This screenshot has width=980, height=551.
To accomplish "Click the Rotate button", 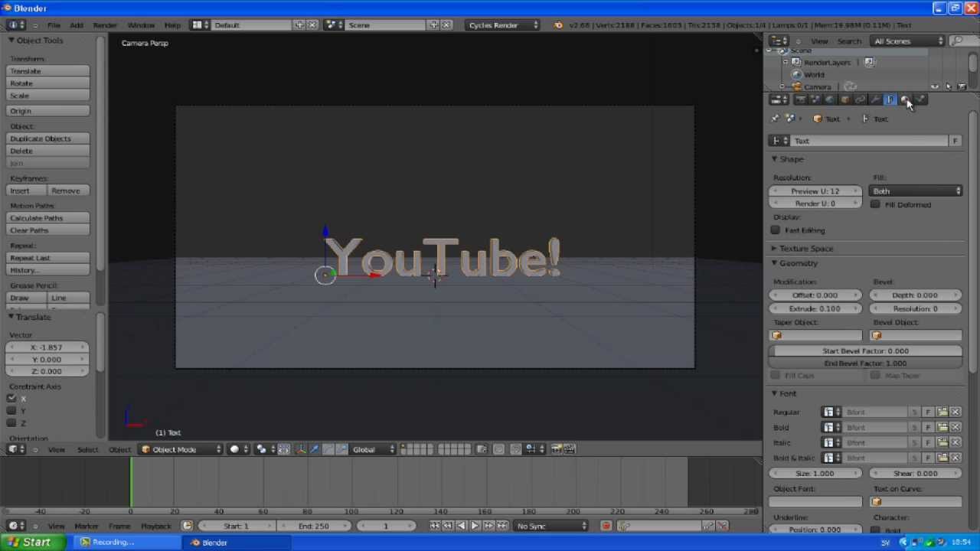I will point(48,83).
